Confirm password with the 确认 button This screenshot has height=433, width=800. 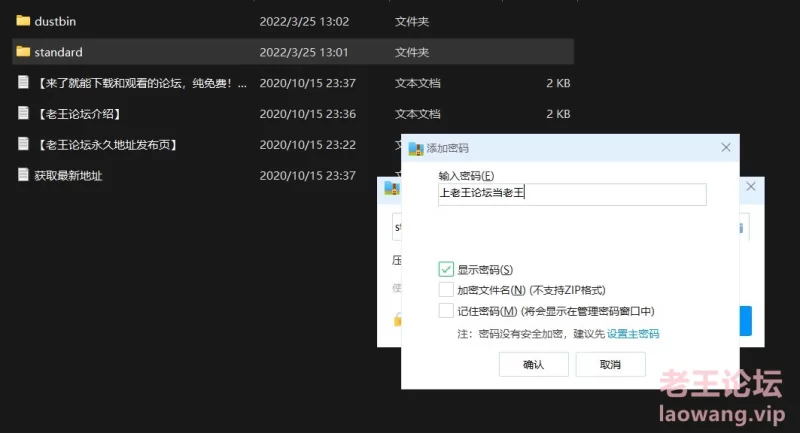[x=534, y=364]
